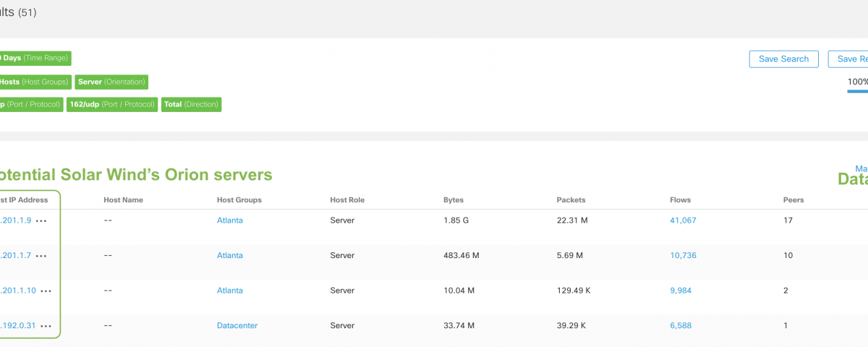The width and height of the screenshot is (868, 347).
Task: Sort by the Peers column header
Action: pyautogui.click(x=793, y=200)
